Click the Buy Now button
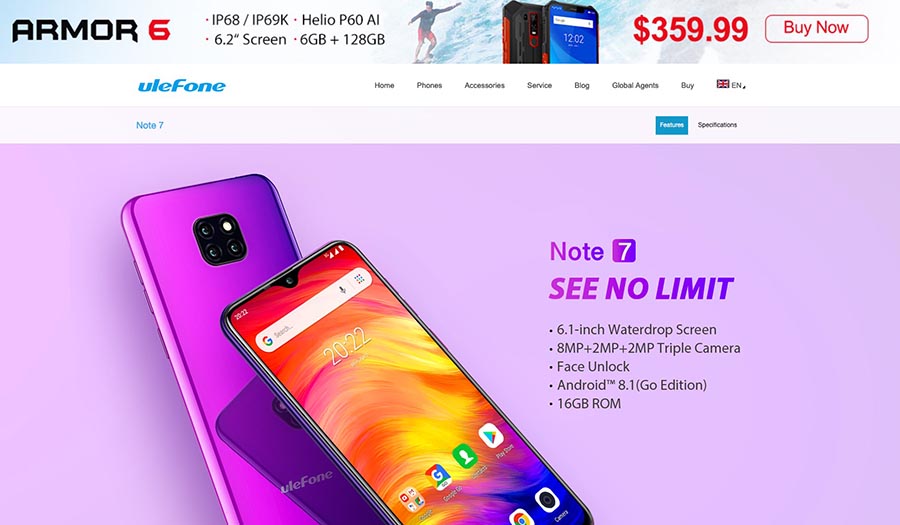This screenshot has width=900, height=525. pyautogui.click(x=816, y=28)
